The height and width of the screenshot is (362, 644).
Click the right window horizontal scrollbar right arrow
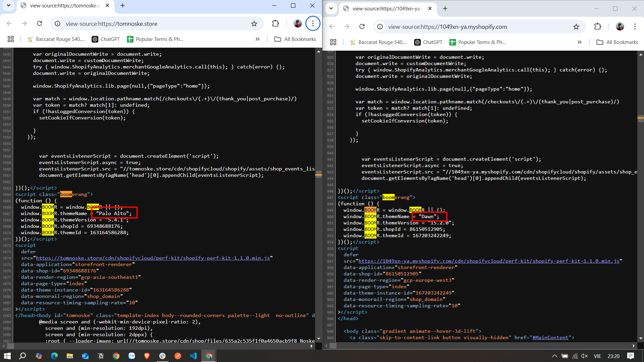click(634, 346)
